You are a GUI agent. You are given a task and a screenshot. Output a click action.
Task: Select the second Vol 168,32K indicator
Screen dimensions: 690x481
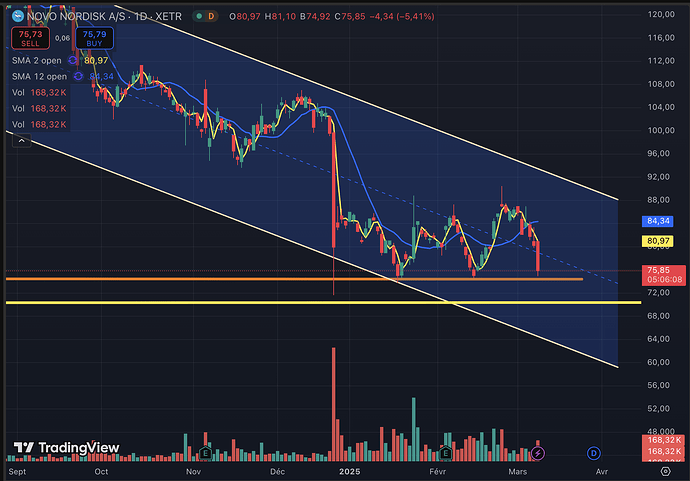pos(39,108)
